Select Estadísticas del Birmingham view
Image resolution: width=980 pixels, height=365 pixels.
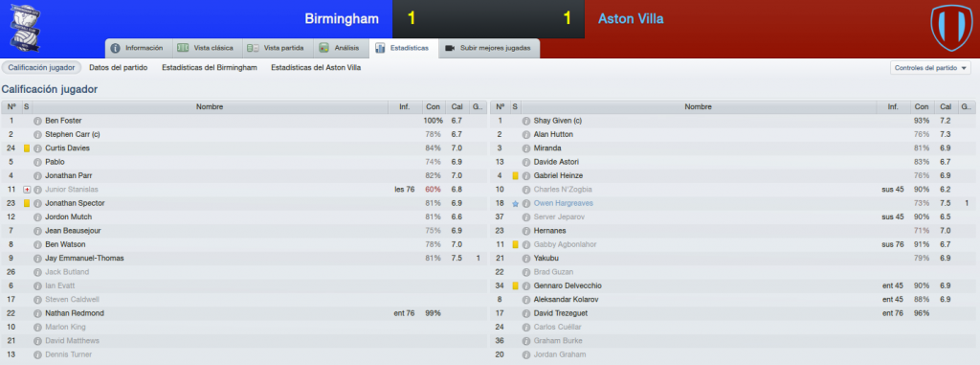click(210, 68)
